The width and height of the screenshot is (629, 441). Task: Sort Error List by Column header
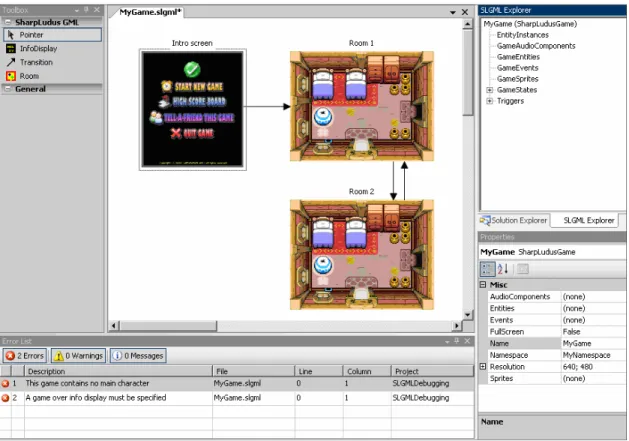367,371
